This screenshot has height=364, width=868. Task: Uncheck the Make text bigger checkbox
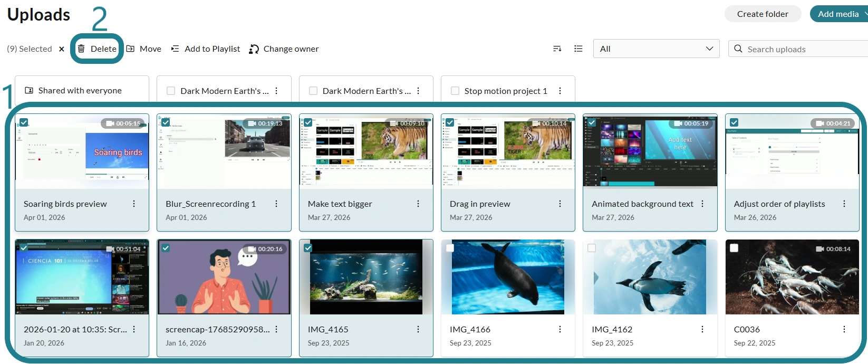coord(308,122)
